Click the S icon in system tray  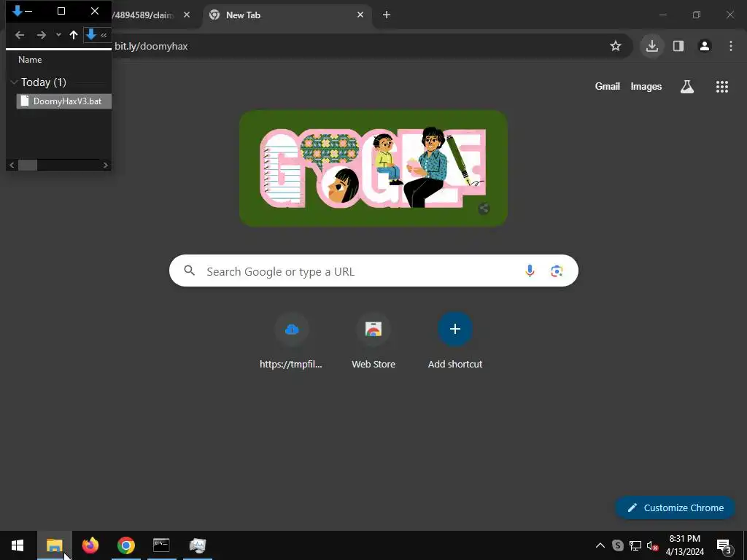pos(617,545)
